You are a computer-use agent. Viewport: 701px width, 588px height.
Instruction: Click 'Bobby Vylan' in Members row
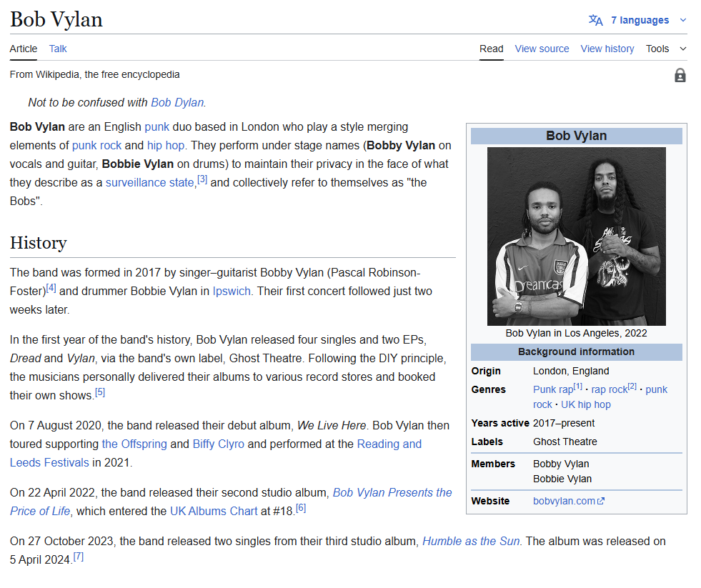tap(561, 464)
